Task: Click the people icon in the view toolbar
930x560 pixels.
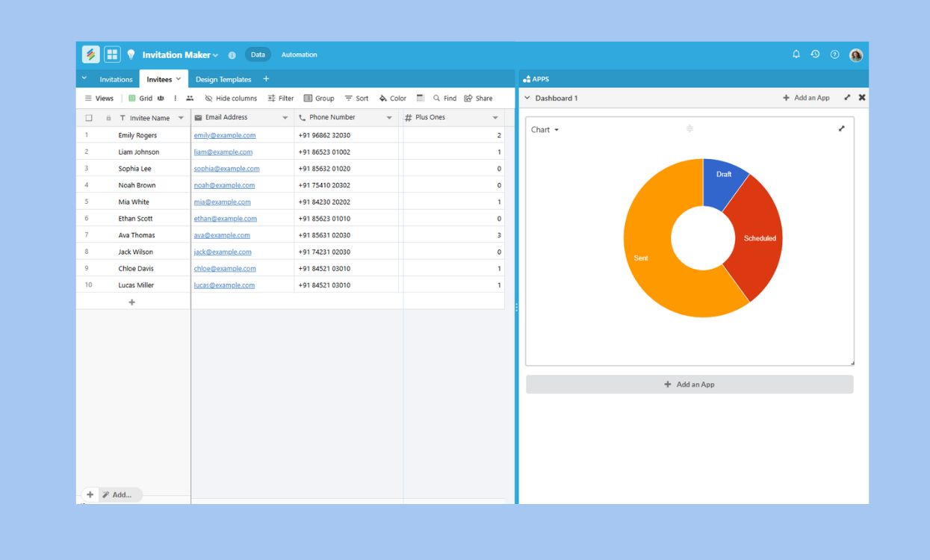Action: pos(190,99)
